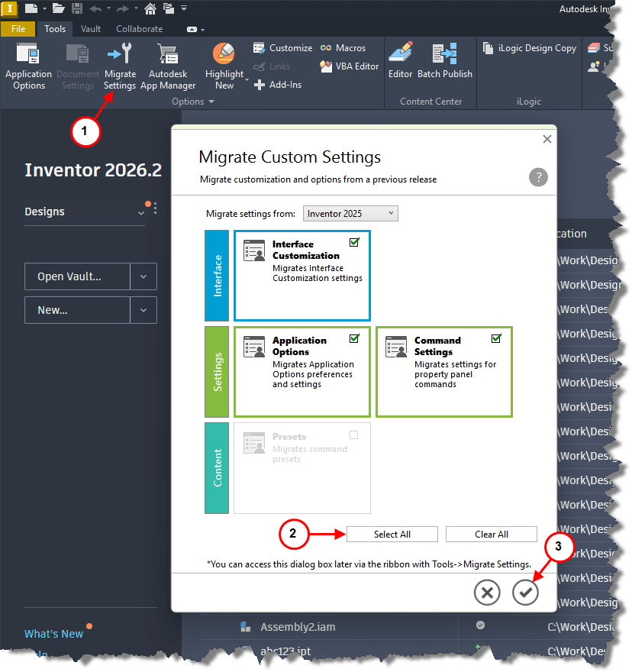Expand the Designs section chevron

point(140,213)
